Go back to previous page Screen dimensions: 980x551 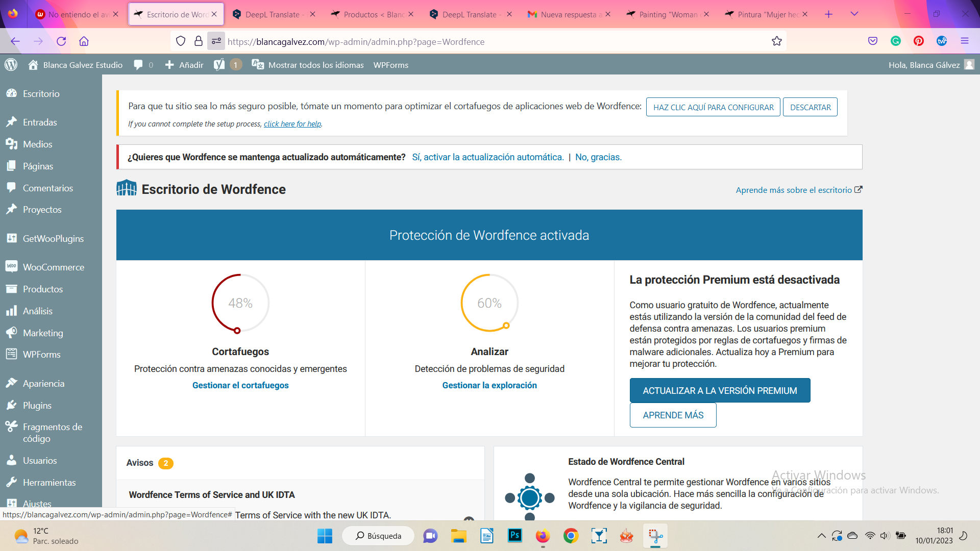tap(15, 41)
